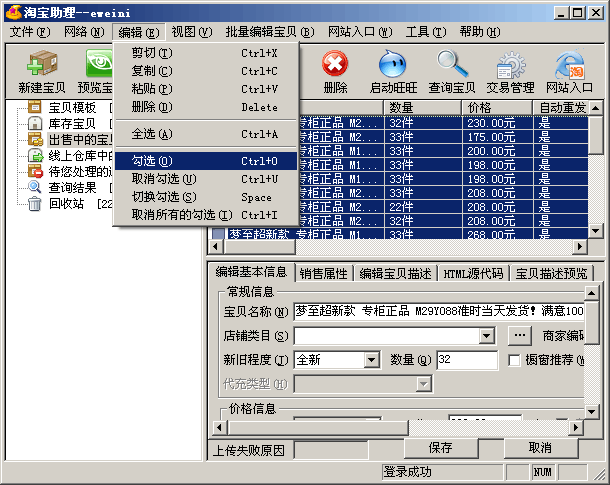Click edit panel vertical scroll up arrow
Screen dimensions: 610x485
[591, 293]
